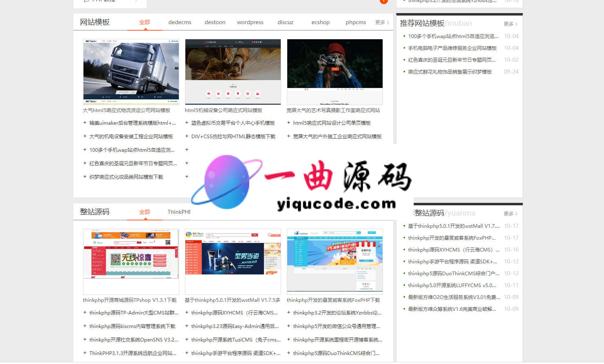Screen dimensions: 604x364
Task: Open DIV+CSS仿拉勾网HTML静态模板下载 link
Action: tap(233, 136)
